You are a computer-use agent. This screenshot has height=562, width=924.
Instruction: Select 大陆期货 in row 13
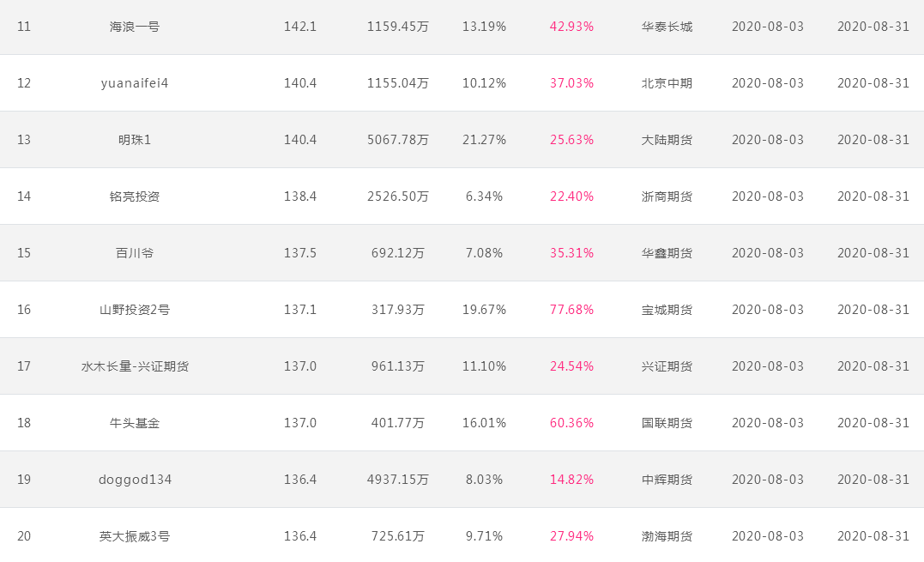667,140
